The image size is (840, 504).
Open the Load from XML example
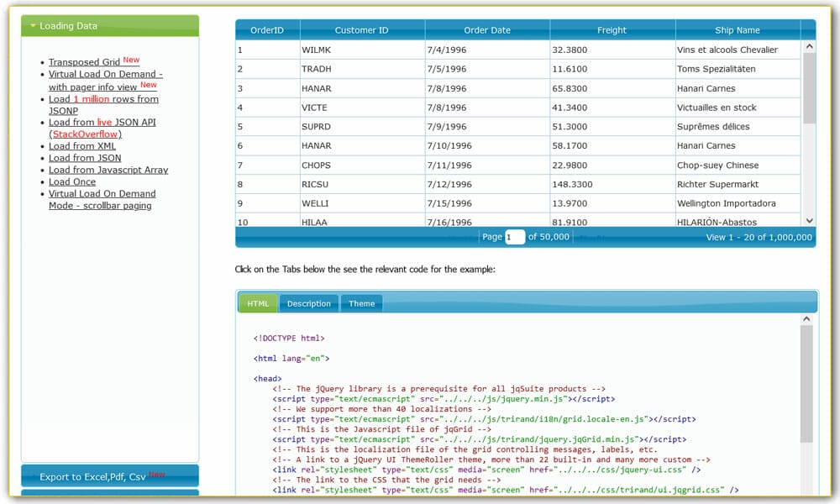click(x=82, y=146)
